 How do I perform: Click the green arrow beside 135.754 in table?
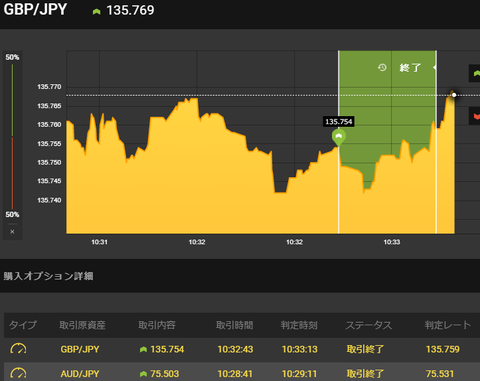coord(143,349)
